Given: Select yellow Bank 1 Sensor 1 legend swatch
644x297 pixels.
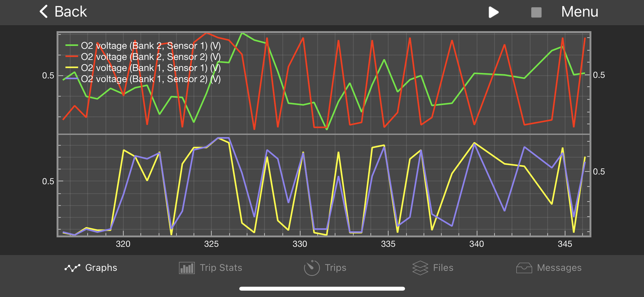Looking at the screenshot, I should (72, 68).
